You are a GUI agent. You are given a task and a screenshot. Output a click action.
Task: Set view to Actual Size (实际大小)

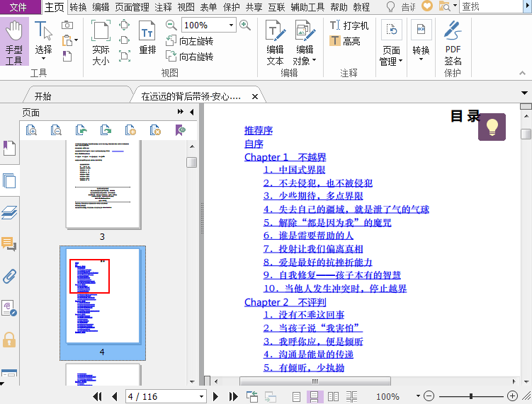pos(101,42)
